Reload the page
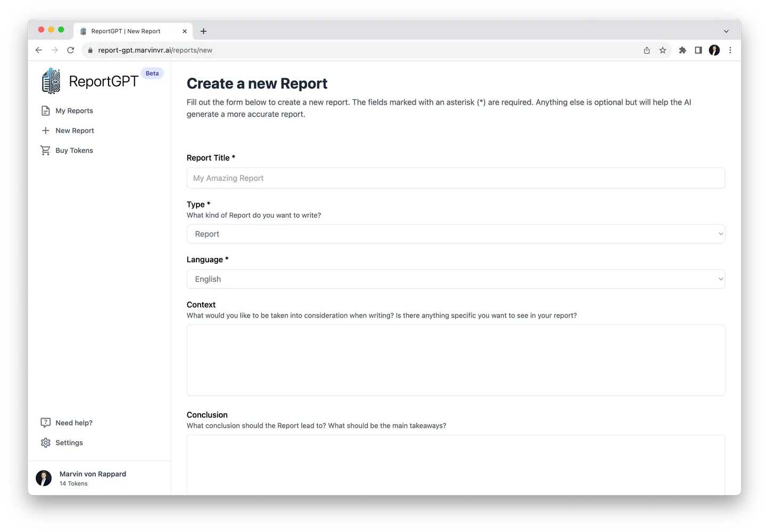The width and height of the screenshot is (769, 532). pyautogui.click(x=70, y=50)
